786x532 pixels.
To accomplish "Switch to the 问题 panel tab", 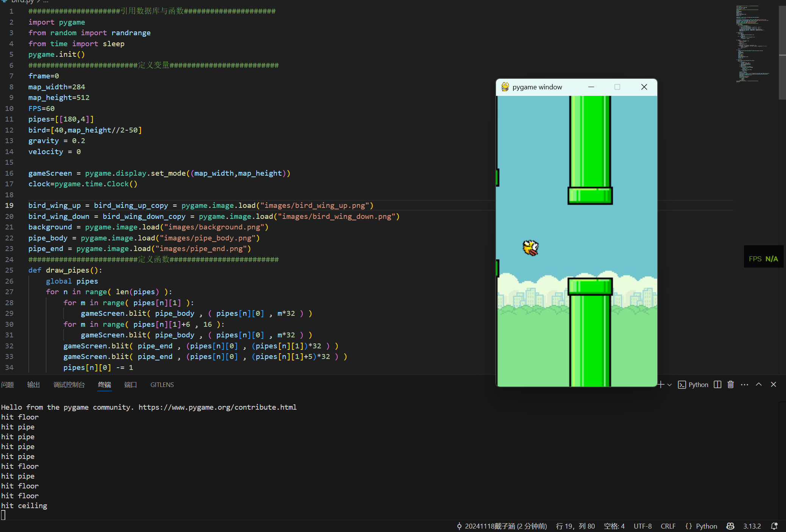I will [8, 385].
